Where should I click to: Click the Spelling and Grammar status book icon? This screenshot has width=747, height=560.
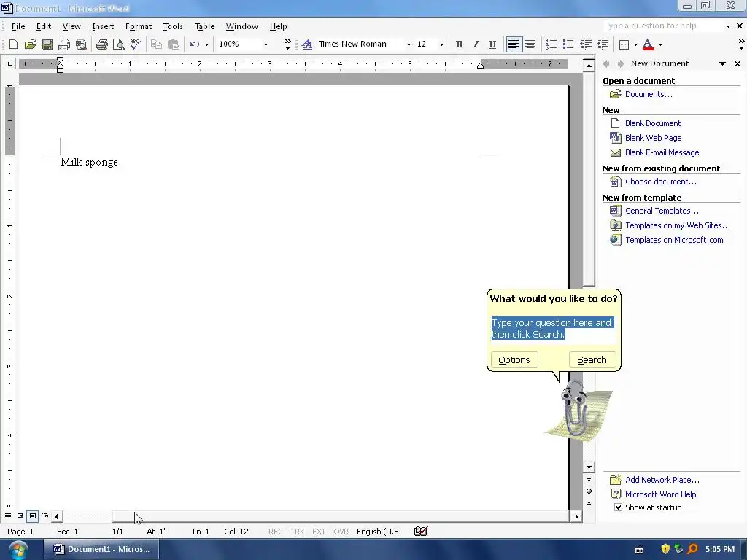421,532
